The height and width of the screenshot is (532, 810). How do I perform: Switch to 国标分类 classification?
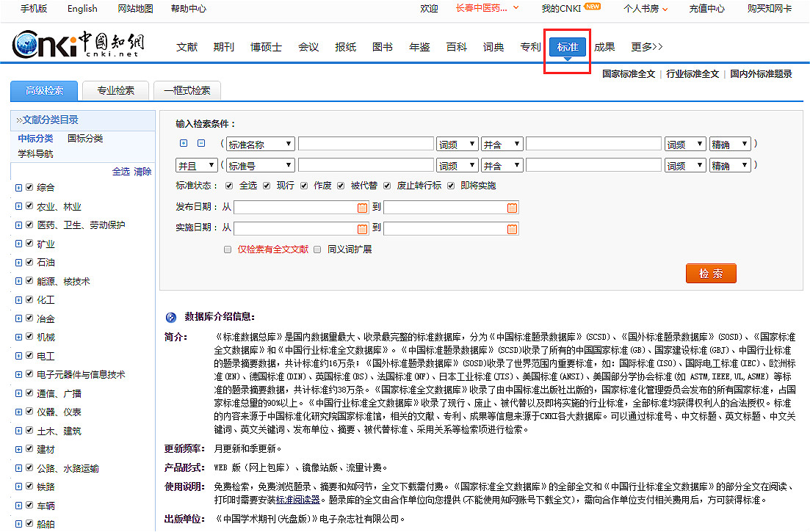[85, 138]
